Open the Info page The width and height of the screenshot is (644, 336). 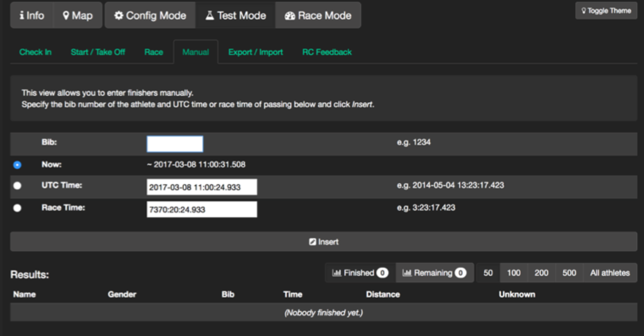tap(32, 16)
